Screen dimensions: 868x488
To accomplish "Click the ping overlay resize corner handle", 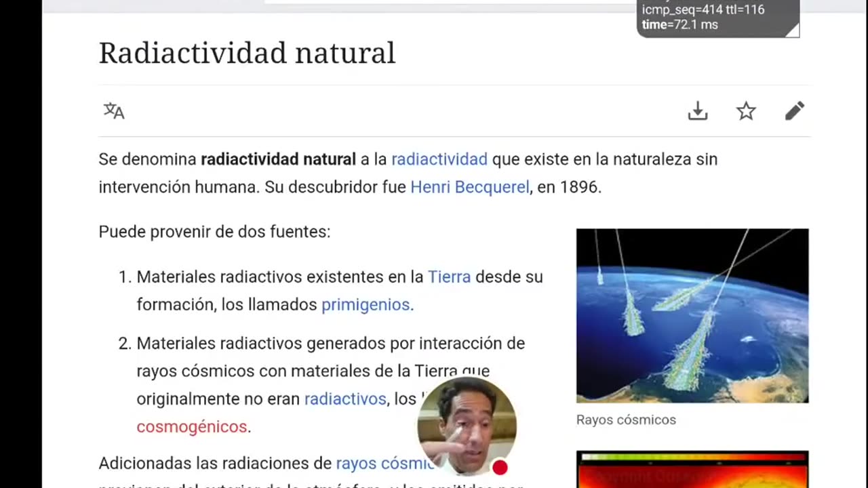I will [x=792, y=30].
